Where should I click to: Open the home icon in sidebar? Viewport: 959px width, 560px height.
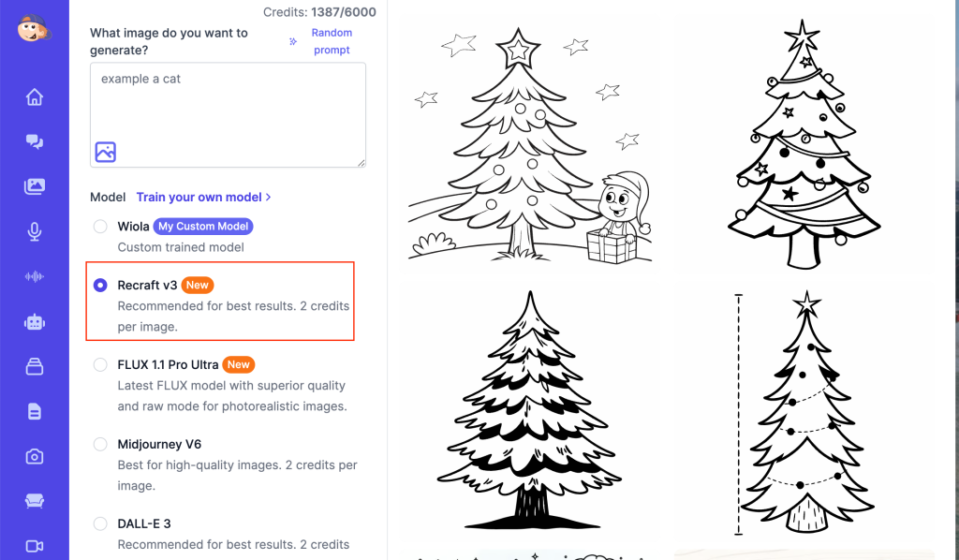[x=35, y=96]
